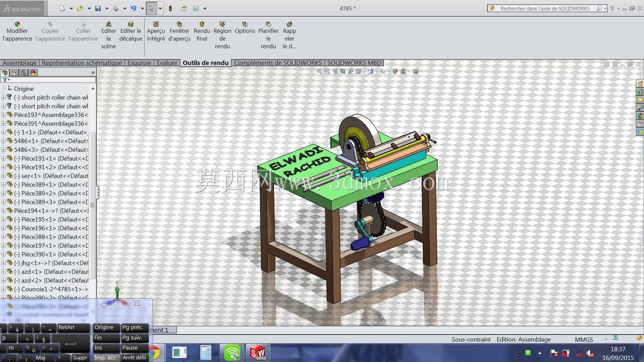Click Editer le décalque tool
Screen dimensions: 644x362
coord(131,32)
